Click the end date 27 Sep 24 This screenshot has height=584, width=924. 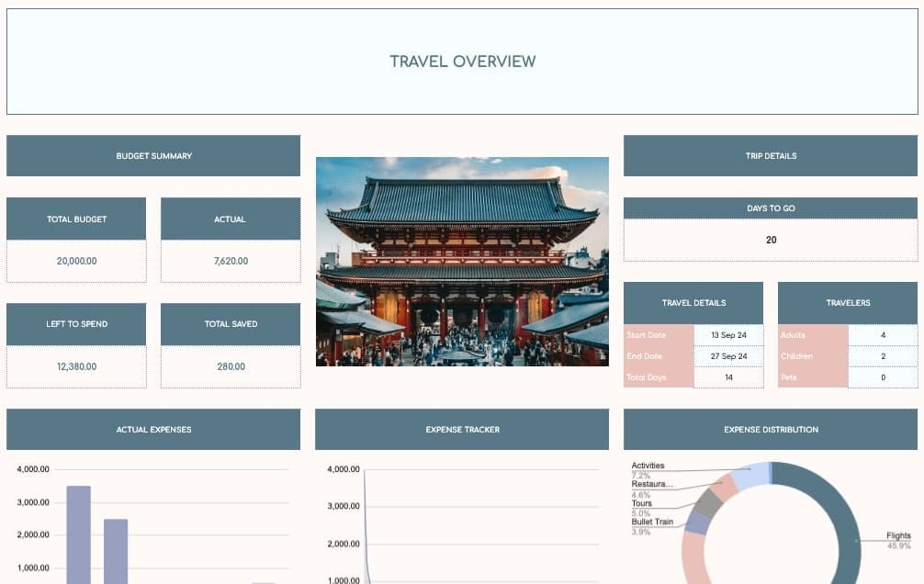729,356
